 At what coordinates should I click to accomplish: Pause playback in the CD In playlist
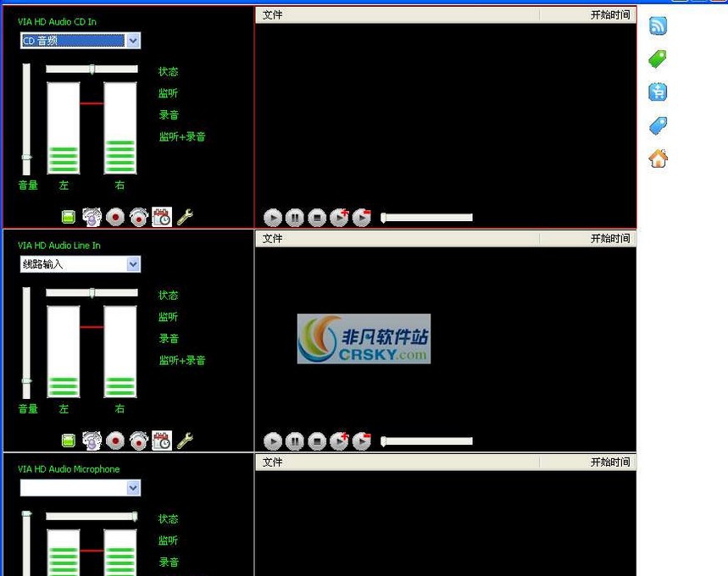coord(295,217)
